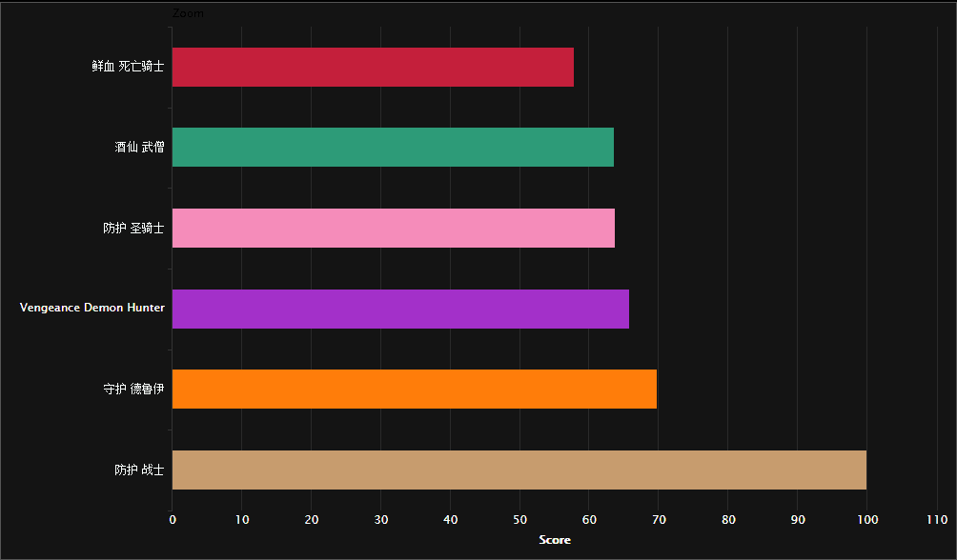Select the purple Vengeance Demon Hunter bar
The width and height of the screenshot is (957, 560).
(401, 309)
